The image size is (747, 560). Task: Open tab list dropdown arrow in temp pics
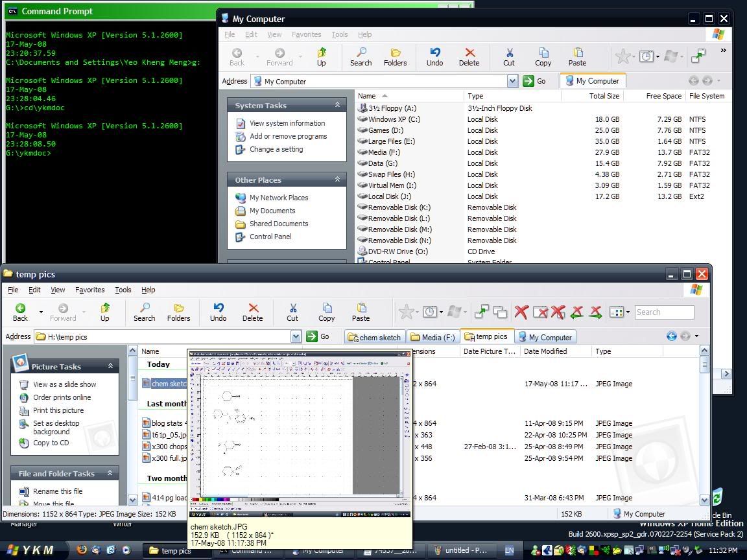pos(697,336)
